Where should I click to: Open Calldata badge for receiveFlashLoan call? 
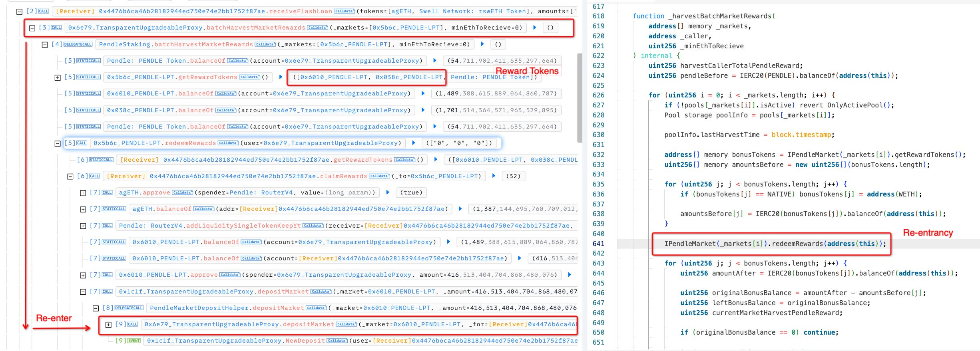344,11
